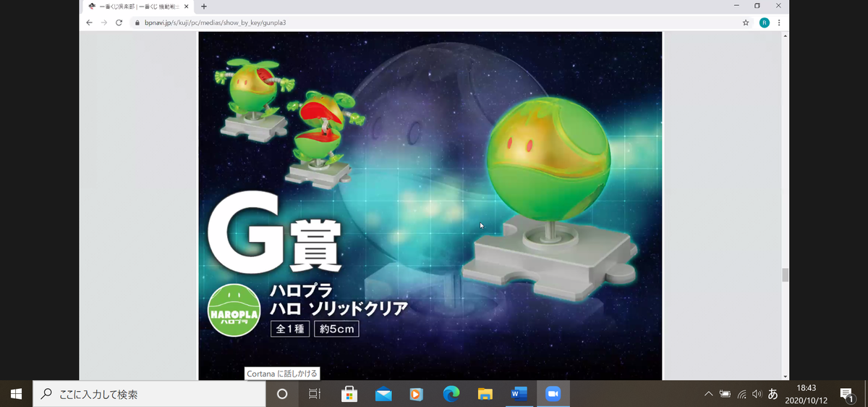This screenshot has height=407, width=868.
Task: Click the 全1種 label box
Action: point(291,329)
